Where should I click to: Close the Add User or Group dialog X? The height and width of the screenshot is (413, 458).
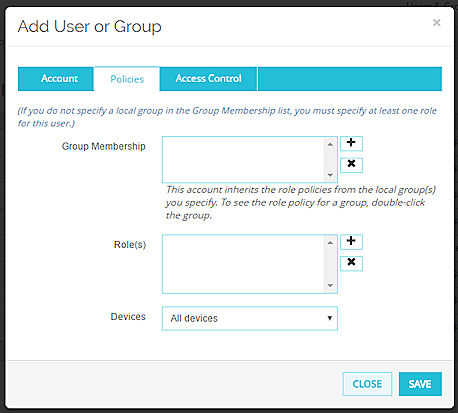pyautogui.click(x=436, y=23)
